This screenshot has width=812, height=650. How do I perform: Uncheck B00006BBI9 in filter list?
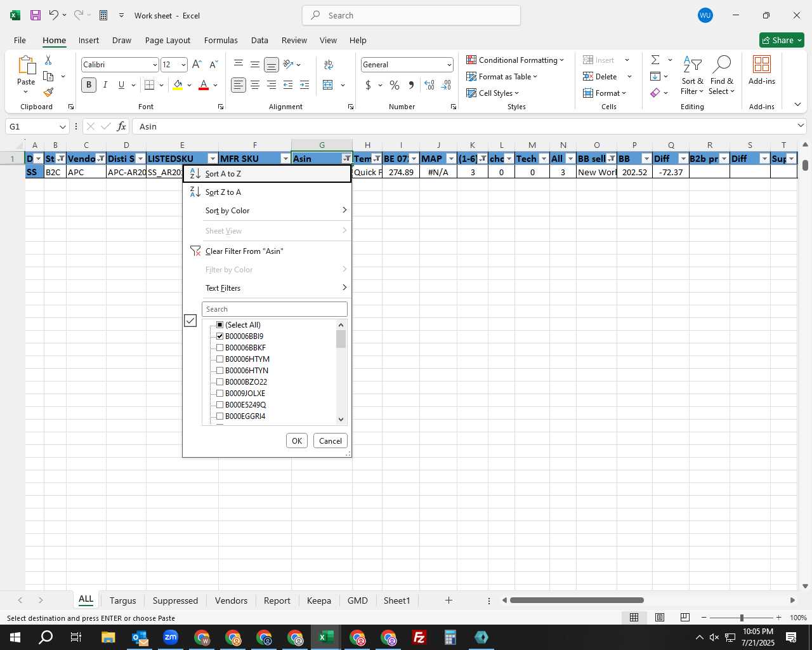tap(220, 336)
